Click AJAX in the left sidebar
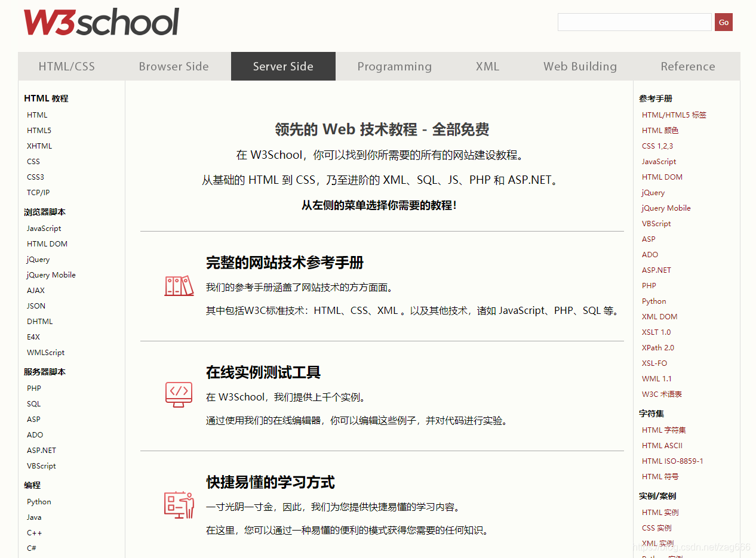 [35, 290]
